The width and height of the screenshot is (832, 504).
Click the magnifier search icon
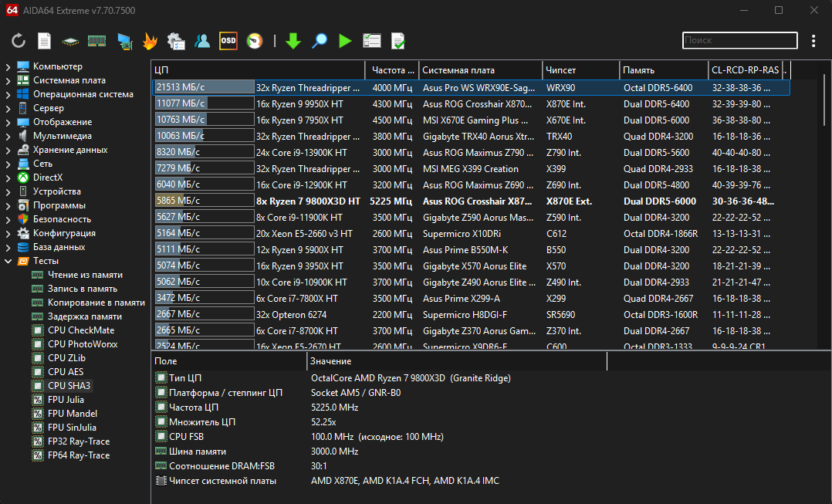320,41
